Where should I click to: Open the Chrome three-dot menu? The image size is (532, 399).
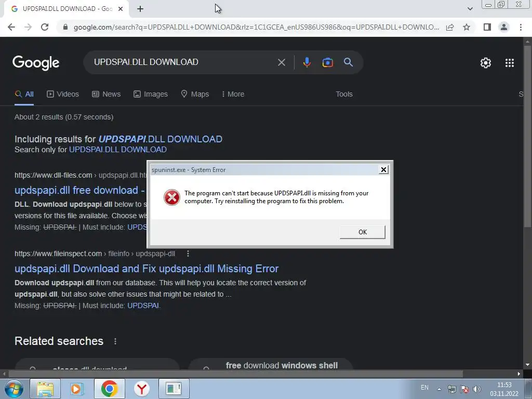coord(521,27)
